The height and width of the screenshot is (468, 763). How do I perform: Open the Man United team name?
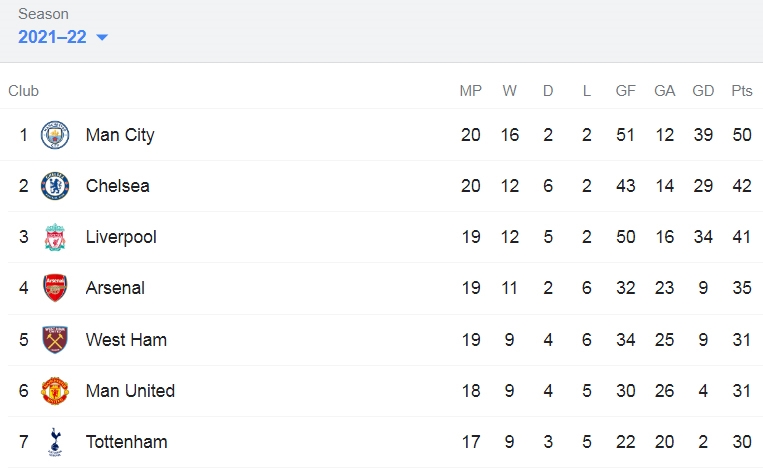[130, 391]
